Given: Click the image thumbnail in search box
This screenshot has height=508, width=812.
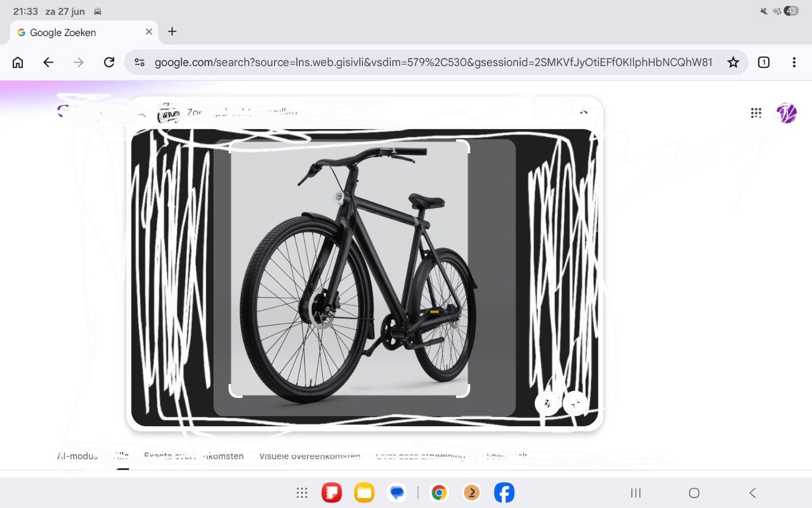Looking at the screenshot, I should (168, 114).
